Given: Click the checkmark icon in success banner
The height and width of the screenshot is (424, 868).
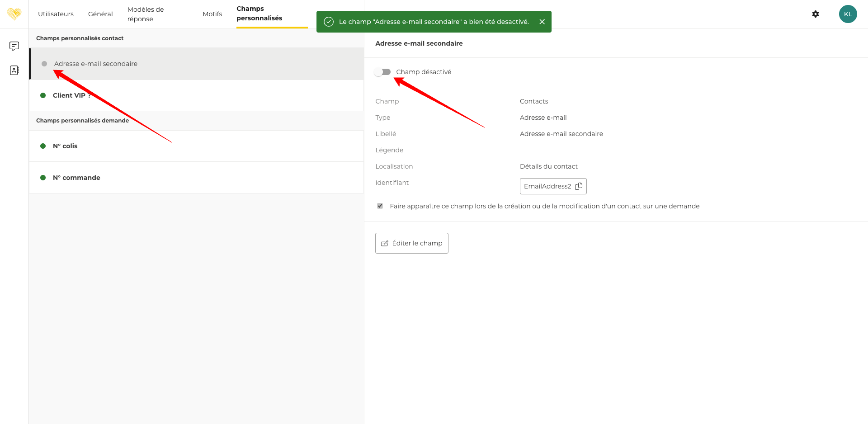Looking at the screenshot, I should pos(329,22).
